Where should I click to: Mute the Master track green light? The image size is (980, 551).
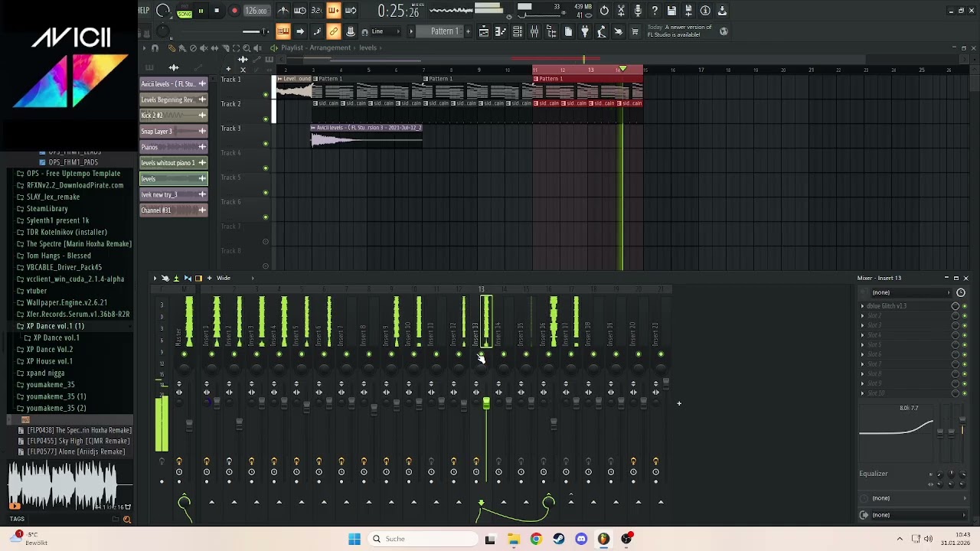click(x=184, y=354)
